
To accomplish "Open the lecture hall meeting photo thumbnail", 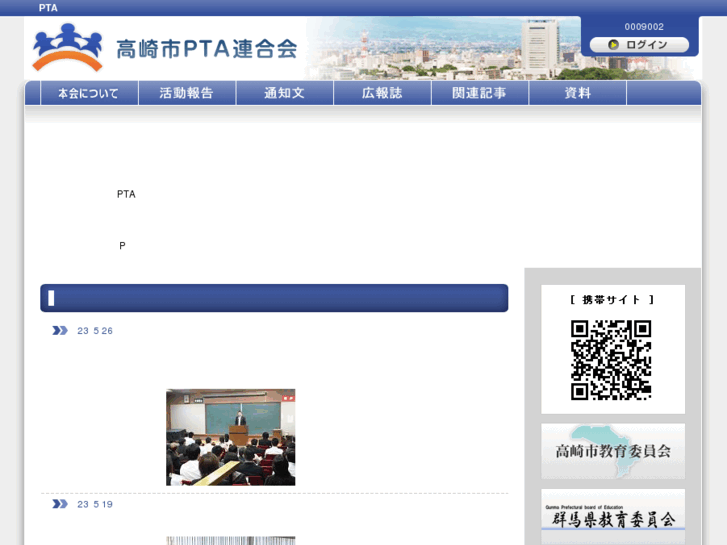I will point(230,437).
